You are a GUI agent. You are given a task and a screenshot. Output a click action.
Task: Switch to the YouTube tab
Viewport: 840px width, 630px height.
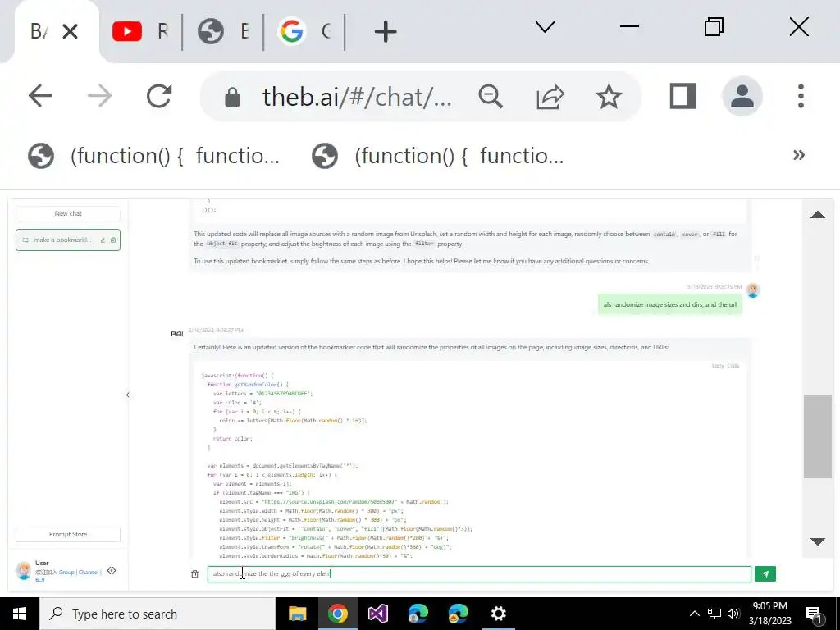(x=141, y=31)
